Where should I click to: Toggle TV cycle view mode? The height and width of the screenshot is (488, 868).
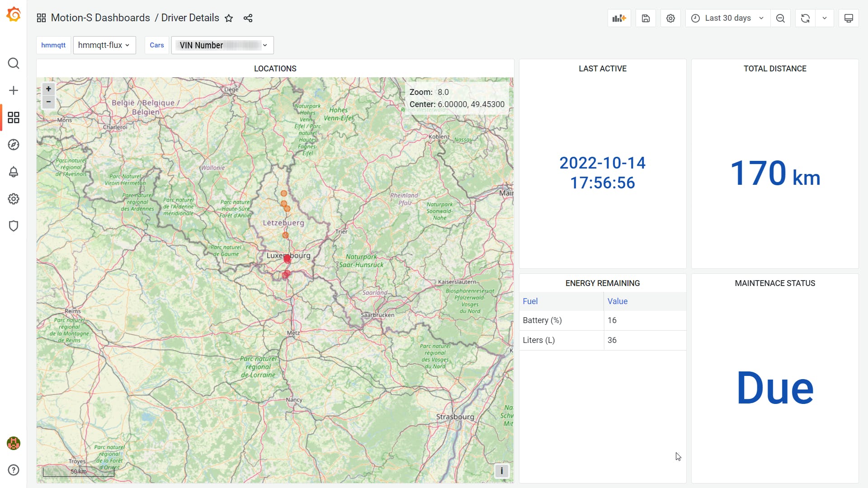[849, 18]
